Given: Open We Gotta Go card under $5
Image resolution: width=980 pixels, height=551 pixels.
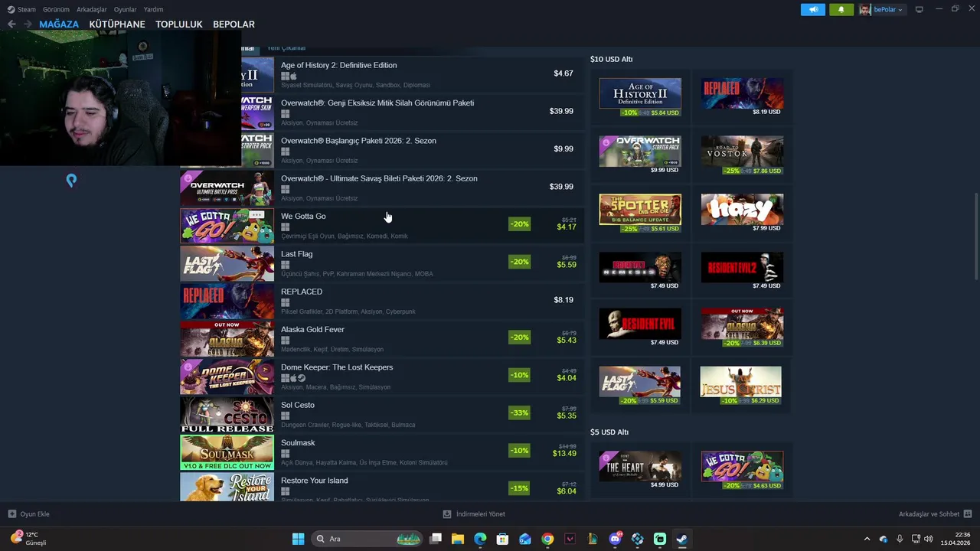Looking at the screenshot, I should [x=742, y=471].
